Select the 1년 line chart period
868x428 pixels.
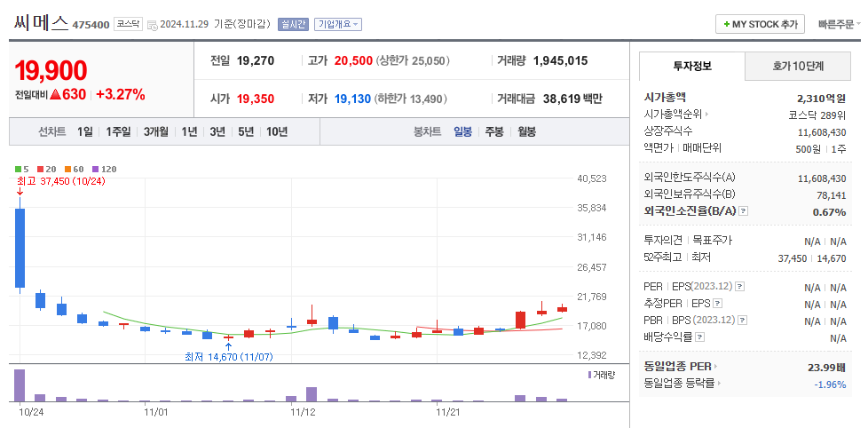click(189, 131)
